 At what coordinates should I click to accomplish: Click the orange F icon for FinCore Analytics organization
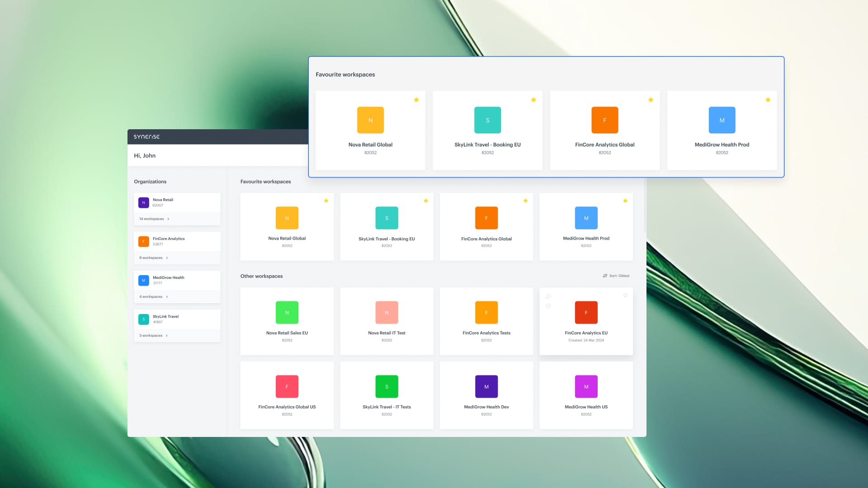tap(144, 241)
